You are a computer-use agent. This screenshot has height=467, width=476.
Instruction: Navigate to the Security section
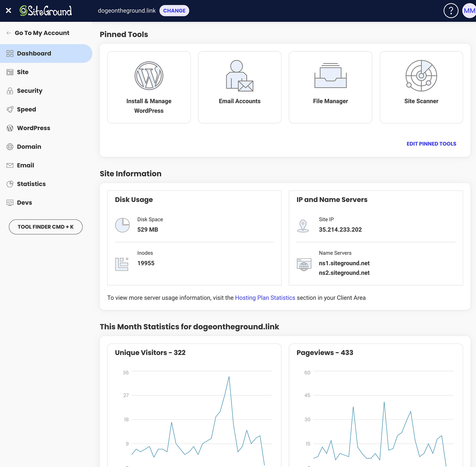coord(30,91)
